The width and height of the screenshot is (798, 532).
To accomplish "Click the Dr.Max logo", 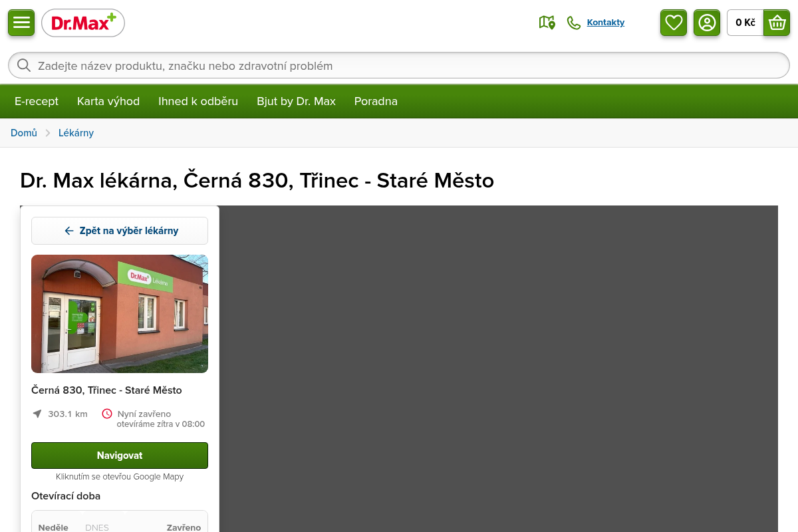I will click(83, 23).
